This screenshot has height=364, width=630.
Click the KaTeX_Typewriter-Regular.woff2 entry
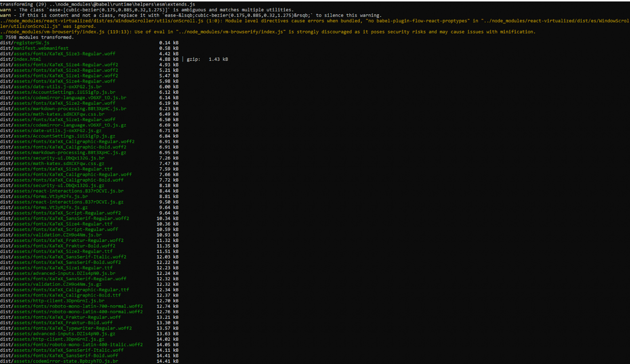pyautogui.click(x=66, y=328)
